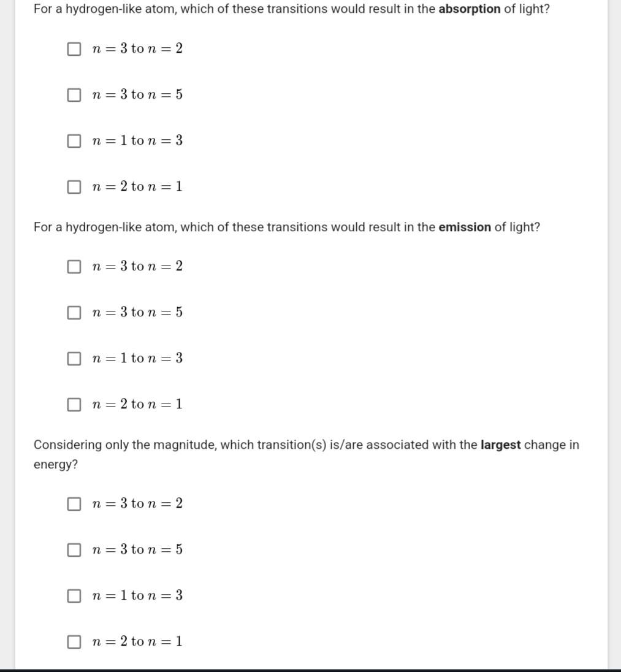The width and height of the screenshot is (621, 672).
Task: Select n=3 to n=2 under emission question
Action: (74, 267)
